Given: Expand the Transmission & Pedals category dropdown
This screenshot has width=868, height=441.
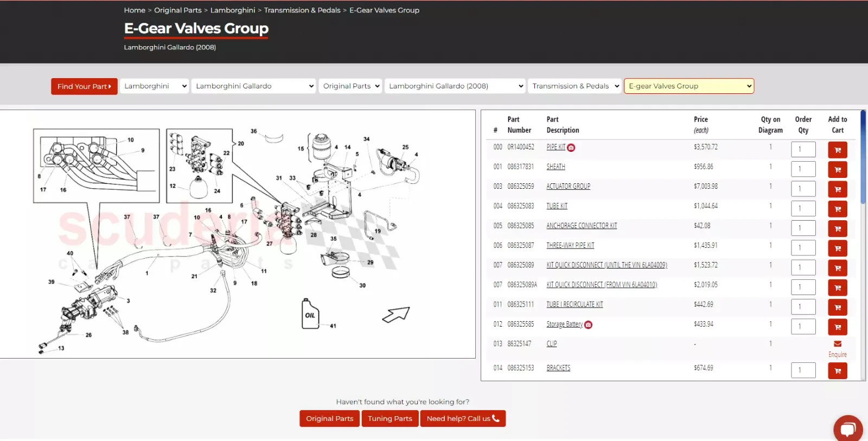Looking at the screenshot, I should 575,86.
